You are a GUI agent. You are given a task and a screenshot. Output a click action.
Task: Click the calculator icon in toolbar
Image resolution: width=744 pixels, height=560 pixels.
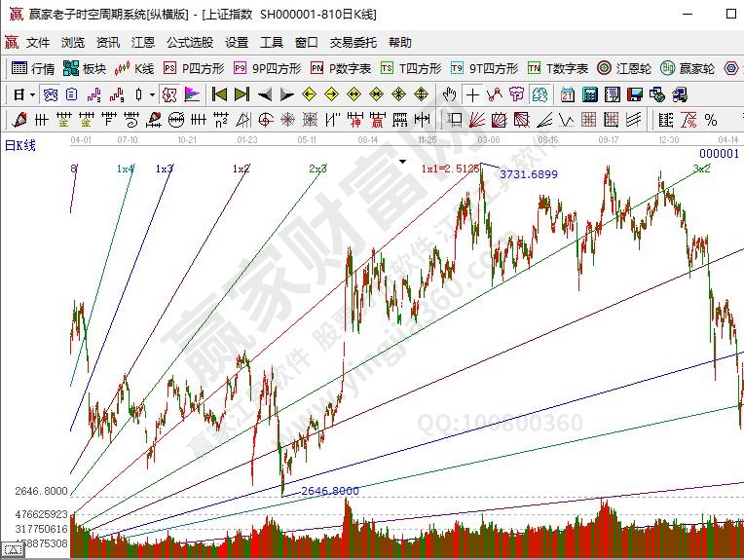589,94
